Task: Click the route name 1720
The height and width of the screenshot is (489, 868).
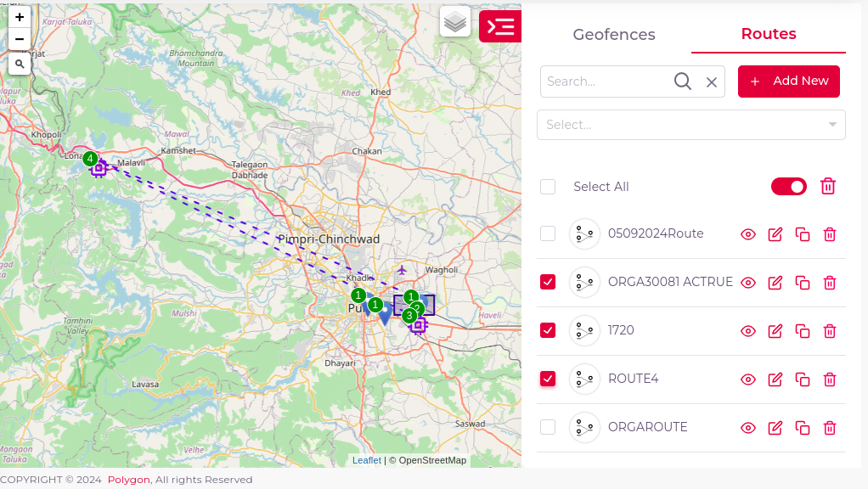Action: pyautogui.click(x=621, y=330)
